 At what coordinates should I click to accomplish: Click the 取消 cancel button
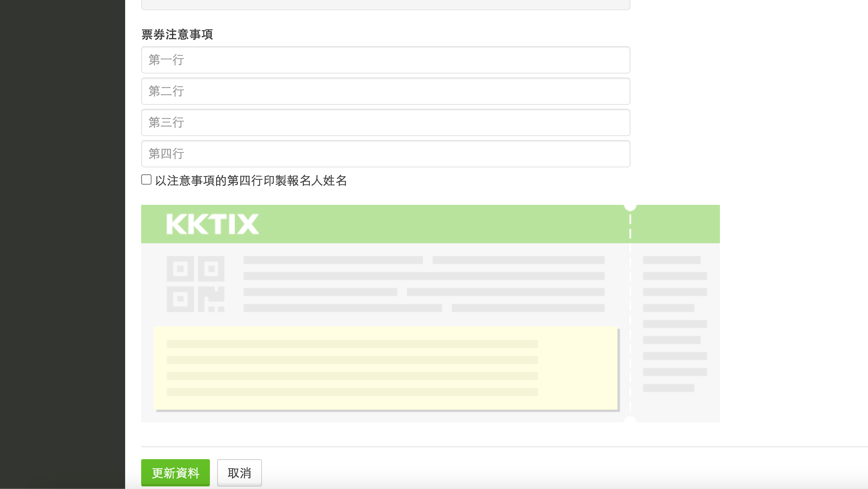[239, 473]
